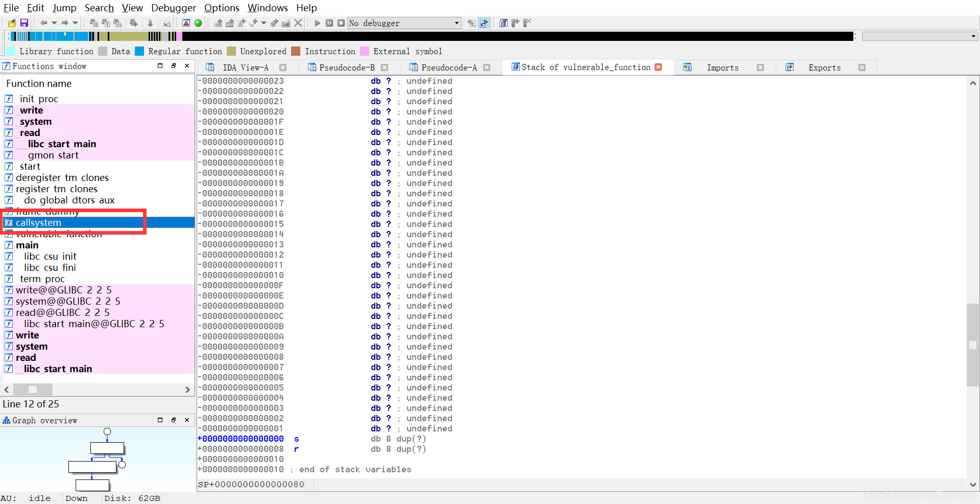Select the do global dtors aux function
The height and width of the screenshot is (504, 980).
[x=99, y=200]
